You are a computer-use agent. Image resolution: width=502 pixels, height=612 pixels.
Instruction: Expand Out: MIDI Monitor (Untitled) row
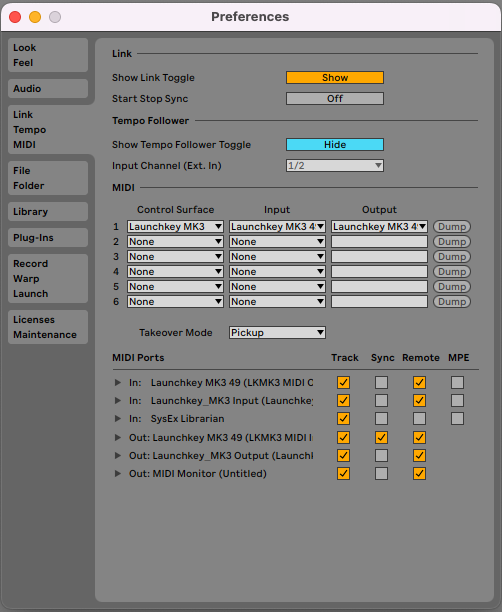click(x=117, y=473)
